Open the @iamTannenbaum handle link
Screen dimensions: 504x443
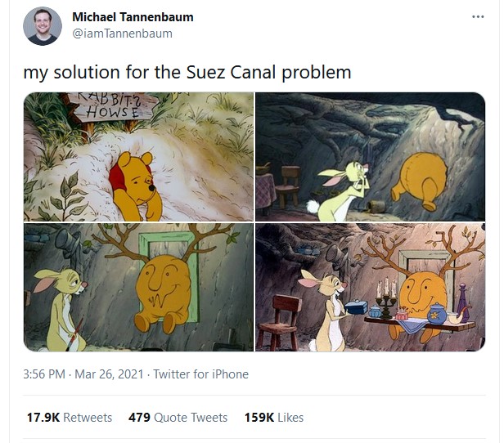pos(122,34)
